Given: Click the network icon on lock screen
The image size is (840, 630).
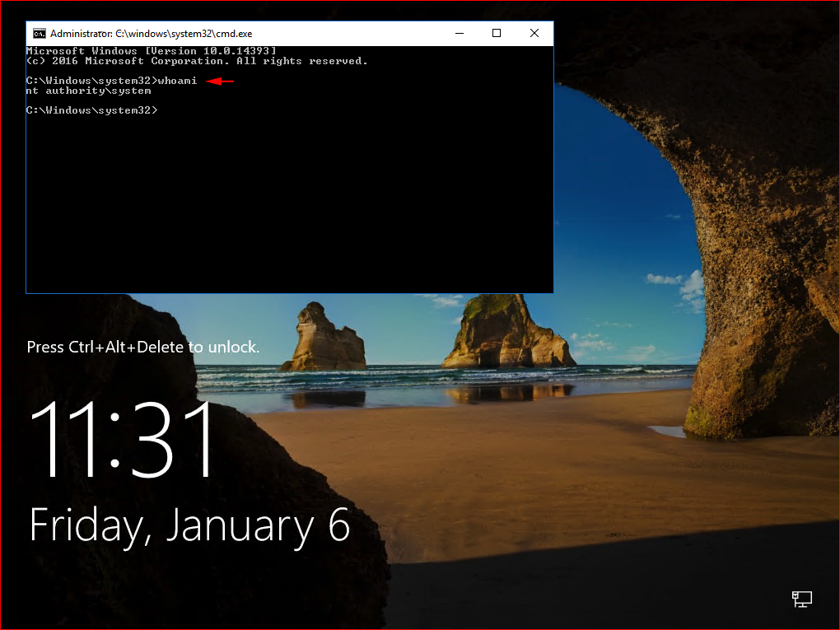Looking at the screenshot, I should [x=802, y=599].
